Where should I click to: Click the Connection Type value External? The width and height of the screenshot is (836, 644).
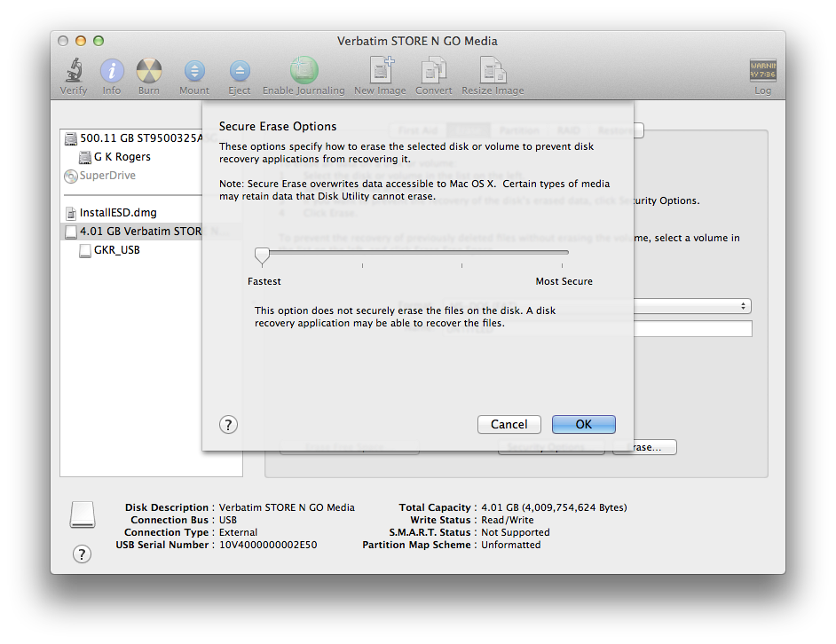[238, 532]
